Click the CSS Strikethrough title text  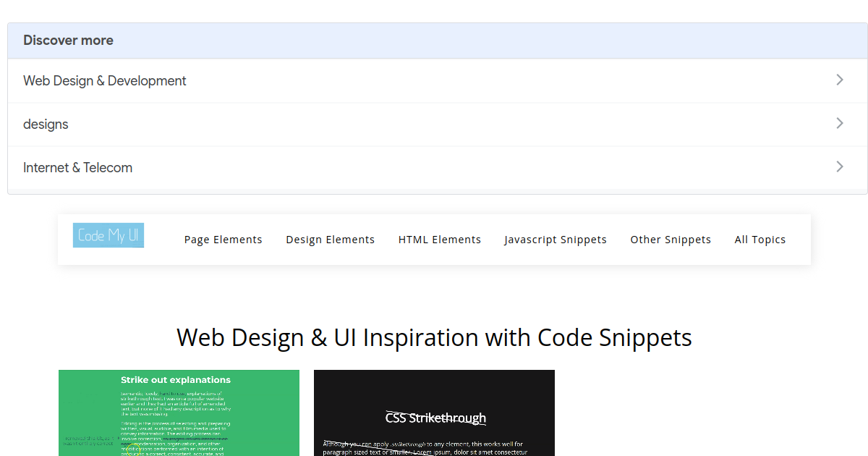click(435, 418)
